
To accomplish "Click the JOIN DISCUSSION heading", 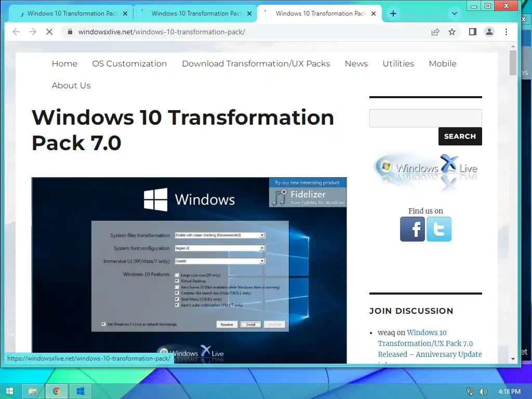I will (411, 311).
